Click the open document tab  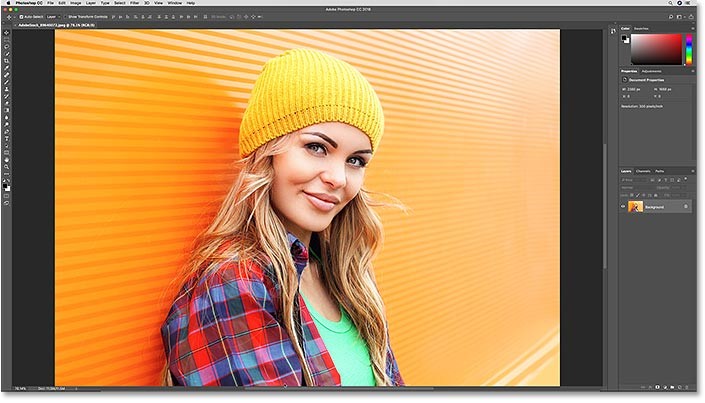pos(57,25)
